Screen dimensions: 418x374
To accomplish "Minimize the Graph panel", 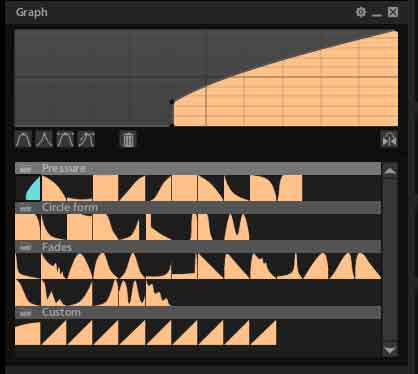I will [377, 13].
